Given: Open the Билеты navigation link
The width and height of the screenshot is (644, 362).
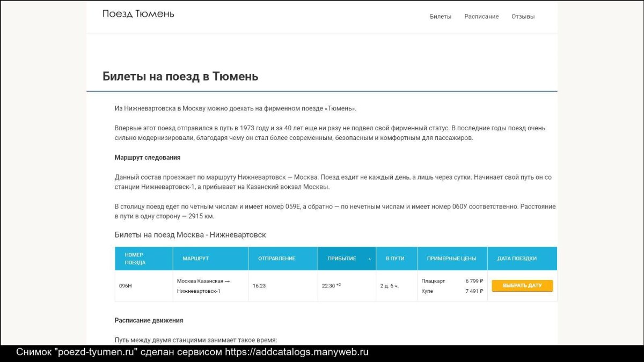Looking at the screenshot, I should pos(440,17).
